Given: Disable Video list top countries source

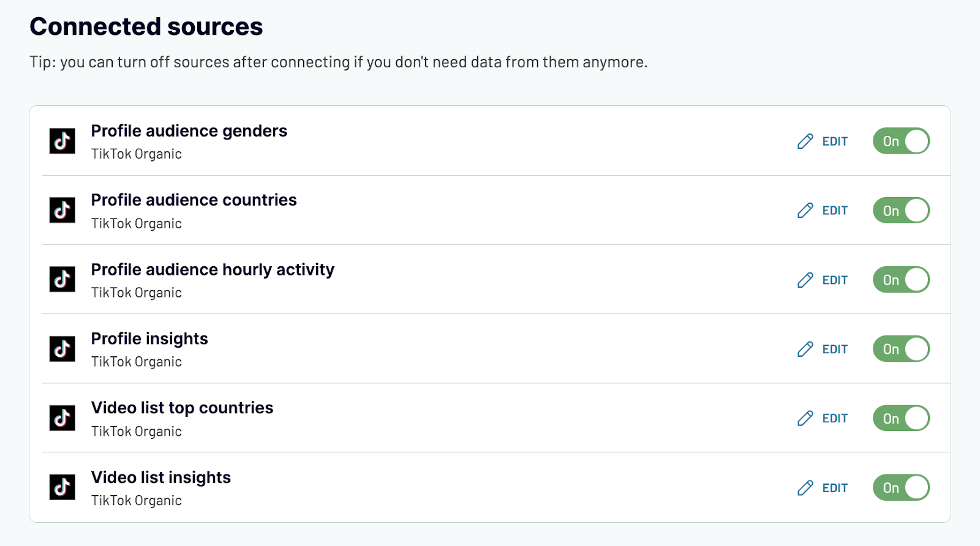Looking at the screenshot, I should point(901,418).
